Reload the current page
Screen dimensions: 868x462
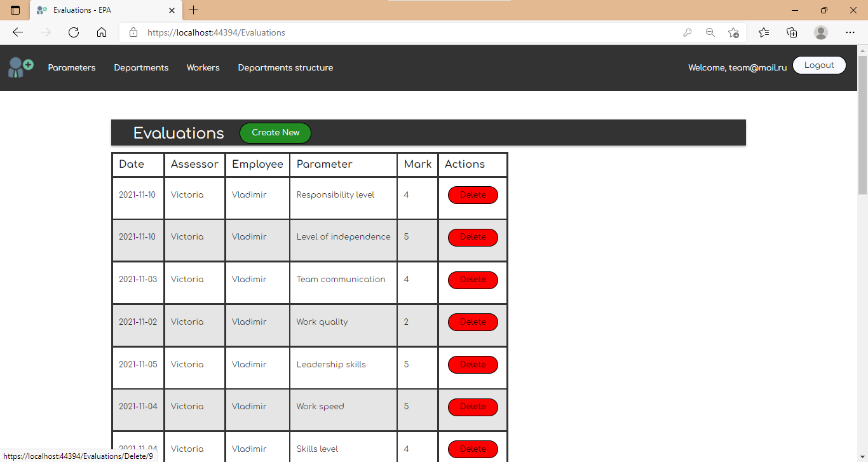tap(74, 32)
